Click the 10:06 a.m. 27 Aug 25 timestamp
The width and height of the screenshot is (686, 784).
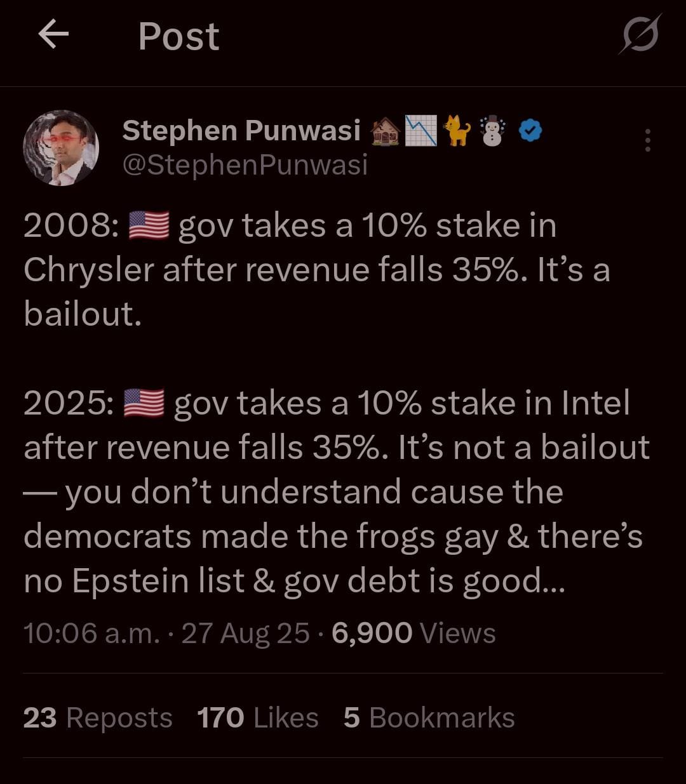(x=166, y=633)
